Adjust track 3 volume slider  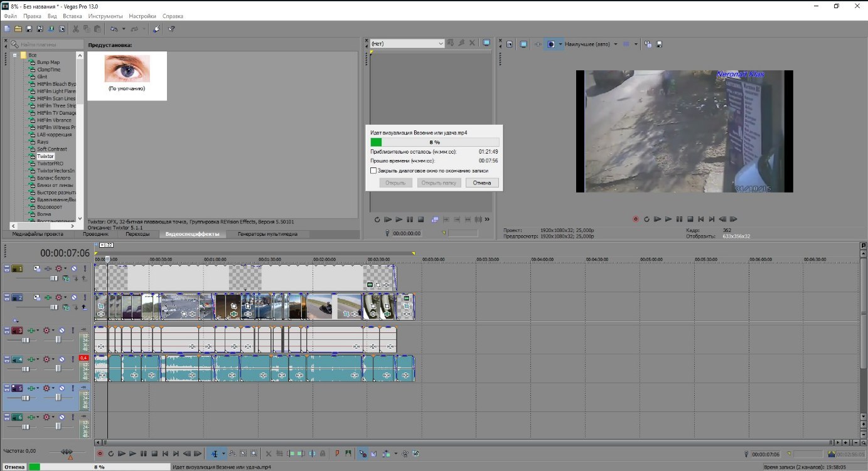click(x=25, y=340)
